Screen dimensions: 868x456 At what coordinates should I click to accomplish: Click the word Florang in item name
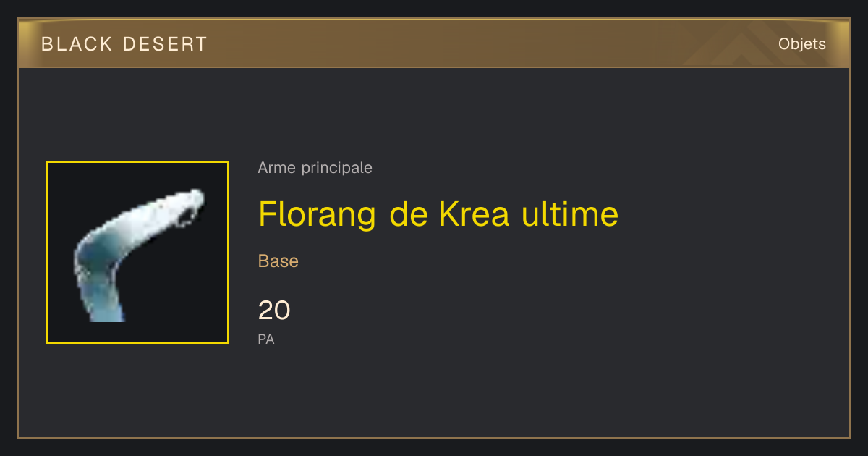[x=318, y=215]
